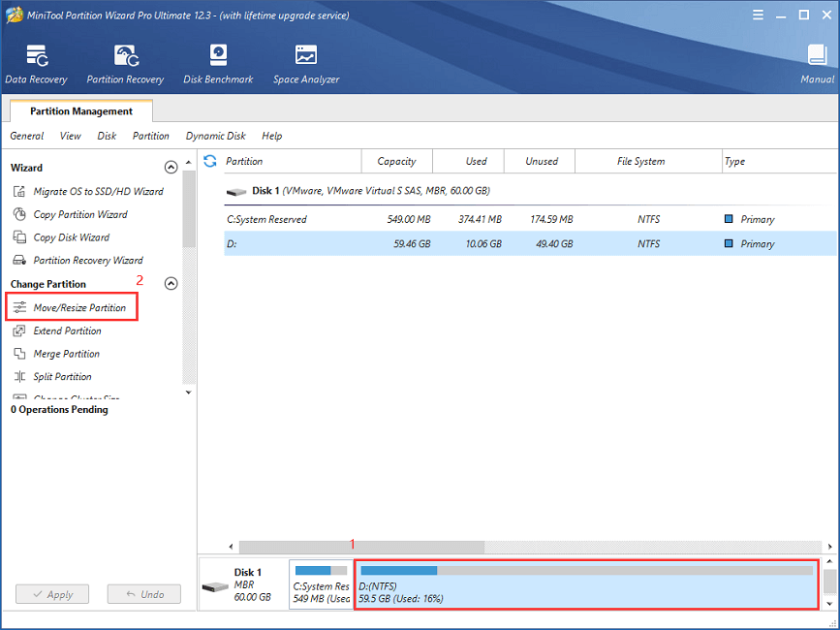Viewport: 840px width, 630px height.
Task: Sort by the Used column header
Action: tap(468, 161)
